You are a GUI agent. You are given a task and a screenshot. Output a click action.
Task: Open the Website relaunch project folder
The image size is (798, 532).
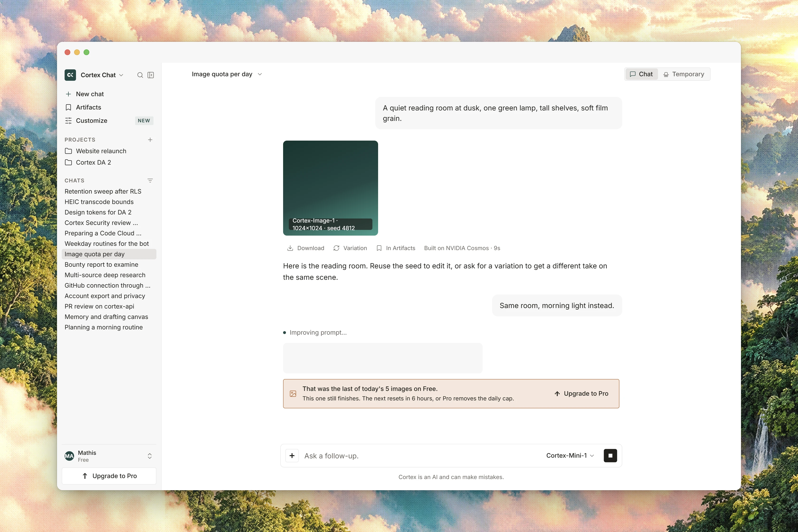point(109,151)
